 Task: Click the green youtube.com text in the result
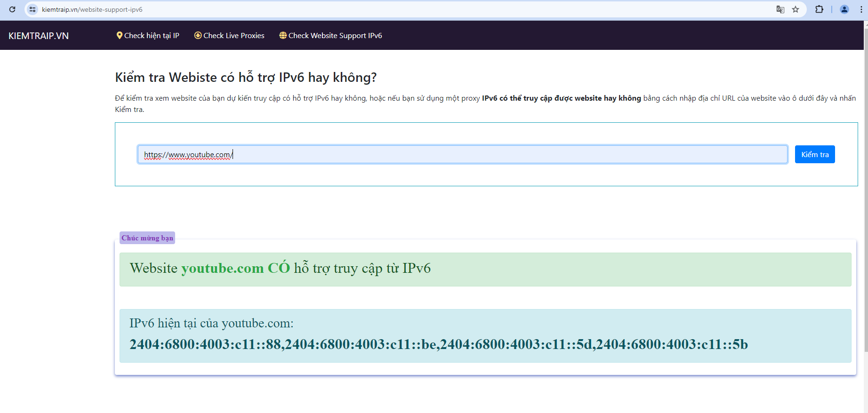(x=222, y=268)
